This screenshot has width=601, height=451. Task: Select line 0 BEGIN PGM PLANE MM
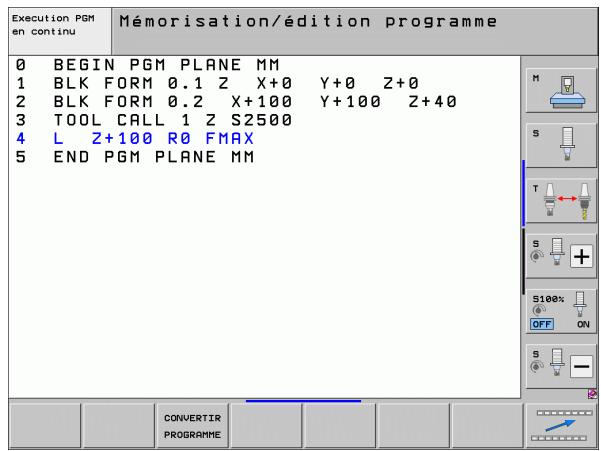coord(148,65)
